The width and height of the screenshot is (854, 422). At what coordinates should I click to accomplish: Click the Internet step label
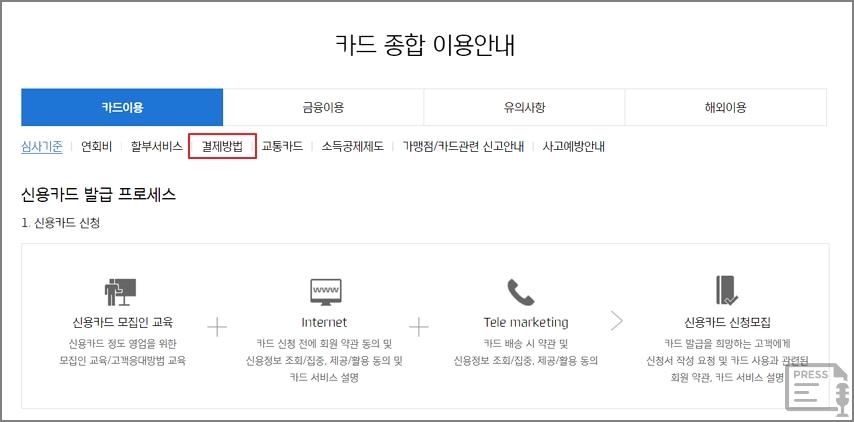324,322
